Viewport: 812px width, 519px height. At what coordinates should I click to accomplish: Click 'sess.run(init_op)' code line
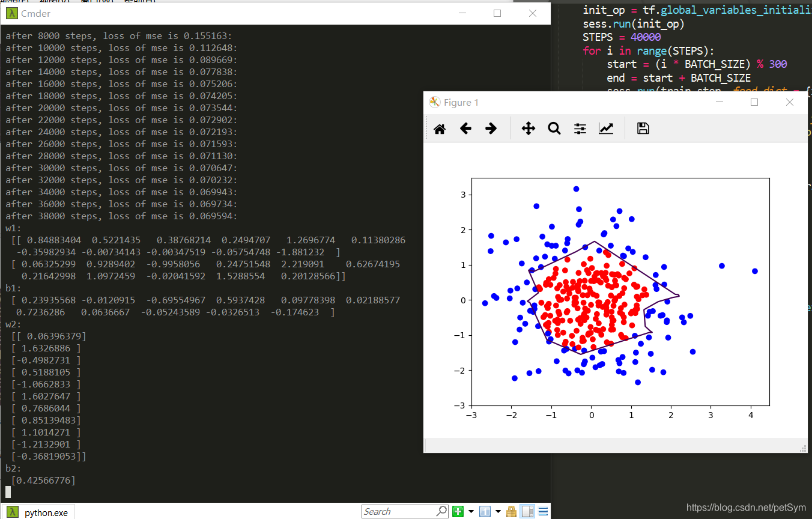point(634,24)
